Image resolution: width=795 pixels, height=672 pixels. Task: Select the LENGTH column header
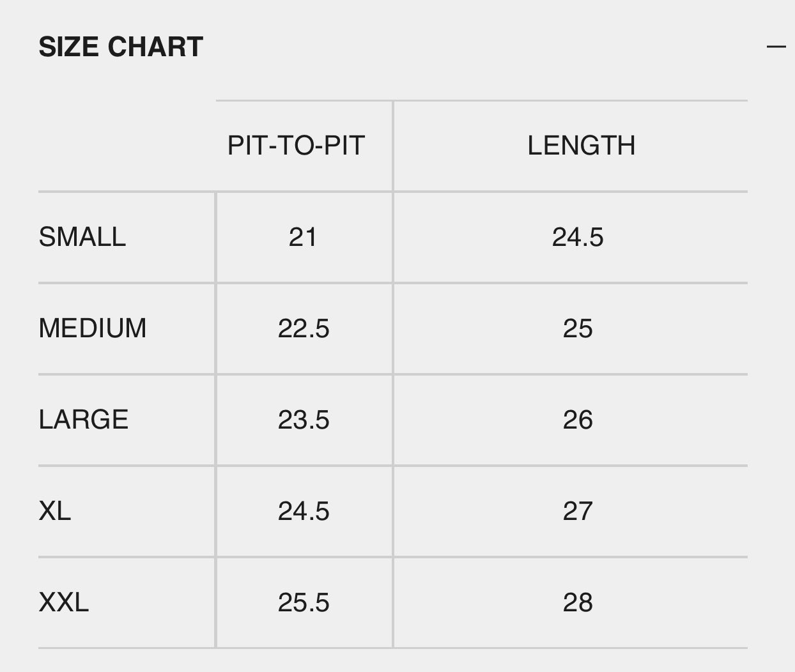(581, 146)
